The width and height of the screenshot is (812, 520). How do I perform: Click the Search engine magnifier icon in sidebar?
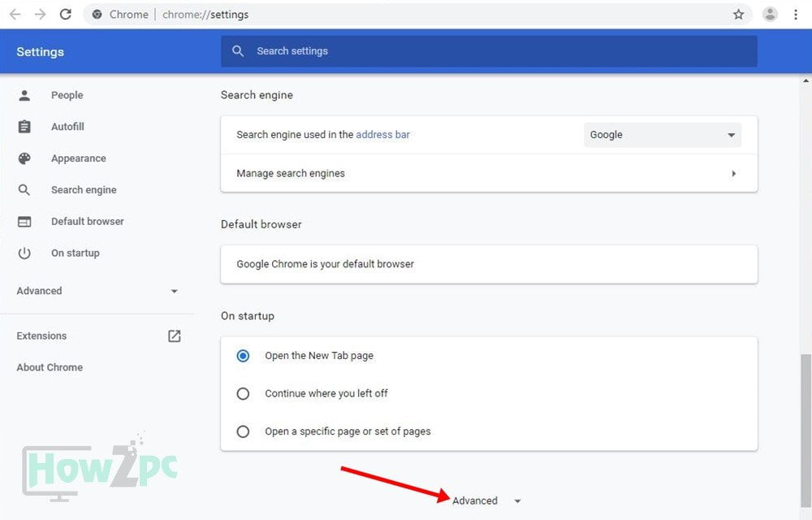pyautogui.click(x=24, y=190)
